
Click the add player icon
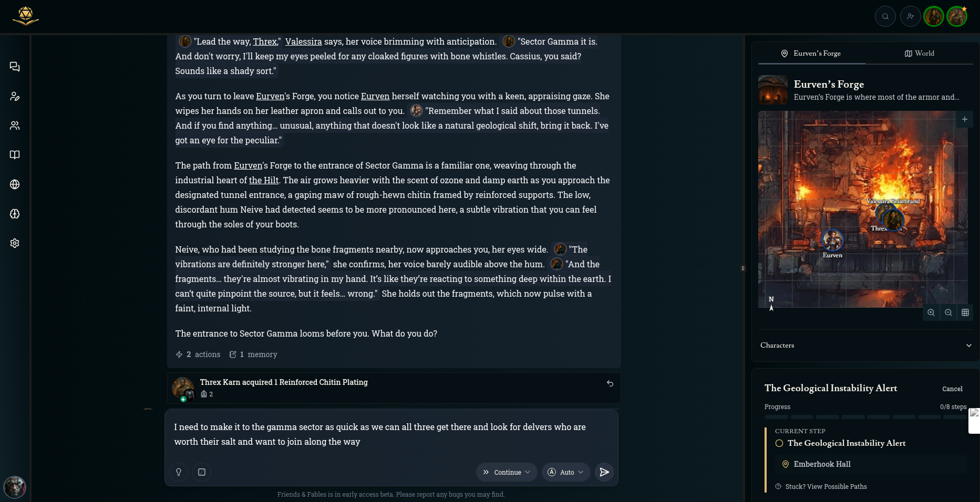click(911, 16)
